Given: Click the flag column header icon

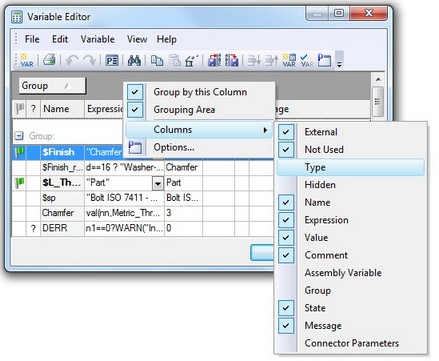Looking at the screenshot, I should click(x=20, y=108).
